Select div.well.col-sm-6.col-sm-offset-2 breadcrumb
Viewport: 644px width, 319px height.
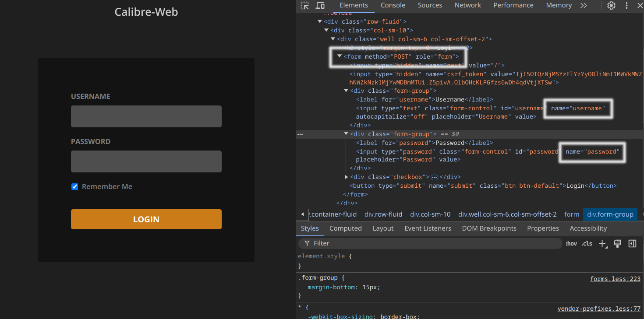(x=507, y=214)
